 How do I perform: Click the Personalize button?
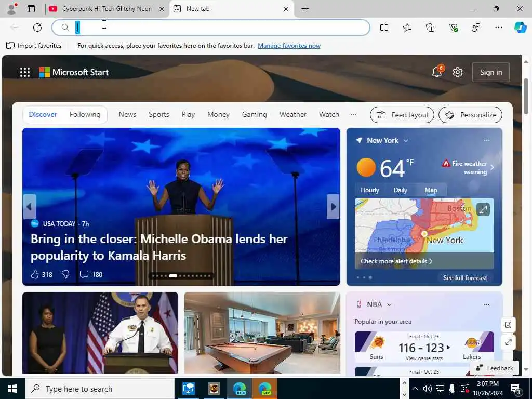[470, 115]
